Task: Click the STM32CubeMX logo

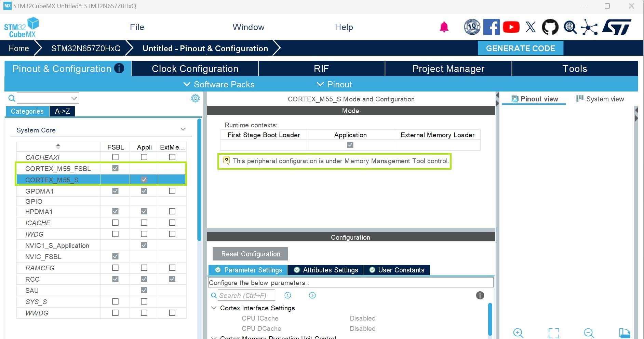Action: click(21, 27)
